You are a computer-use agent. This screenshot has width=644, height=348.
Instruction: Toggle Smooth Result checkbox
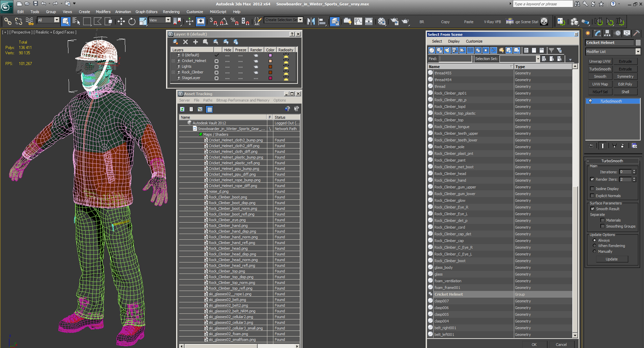pyautogui.click(x=592, y=209)
